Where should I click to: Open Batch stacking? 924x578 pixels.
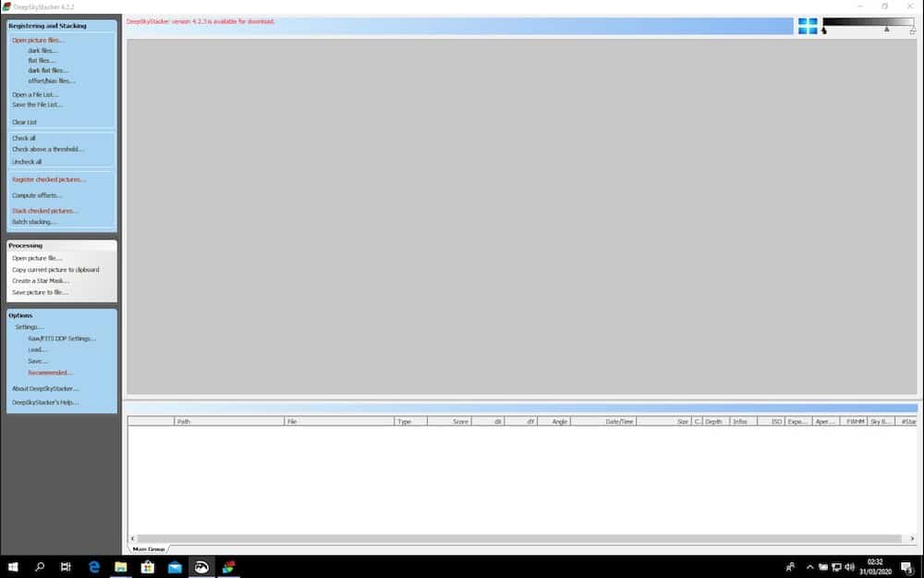(34, 222)
